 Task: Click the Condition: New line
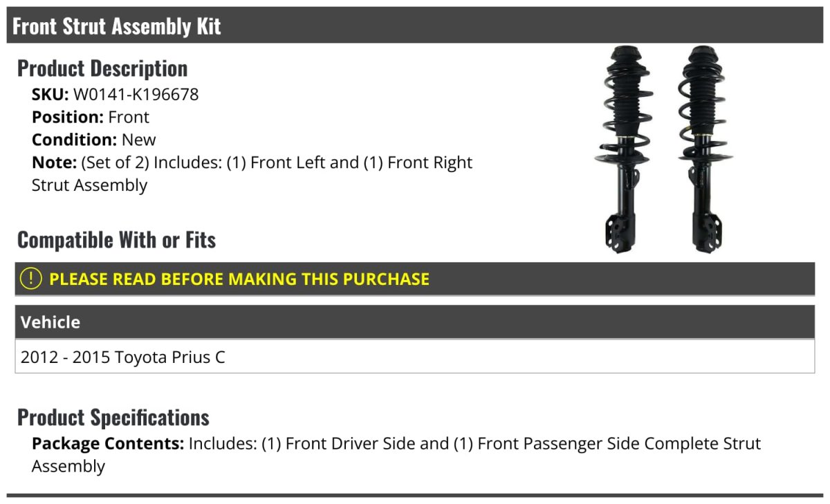point(94,140)
